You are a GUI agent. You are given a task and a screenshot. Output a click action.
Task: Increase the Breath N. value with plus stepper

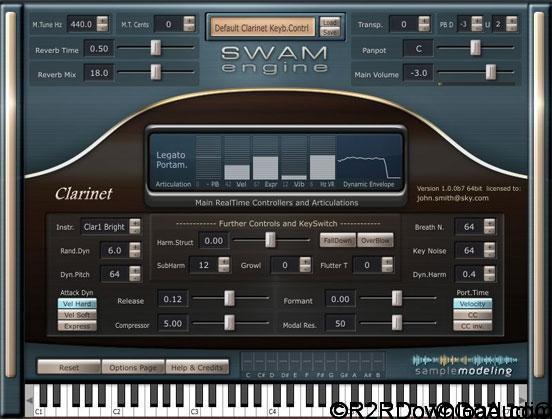click(x=489, y=223)
